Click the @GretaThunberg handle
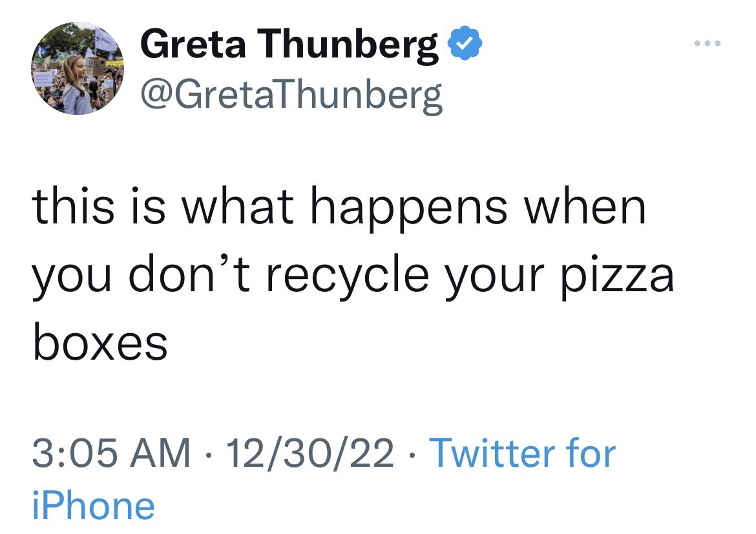This screenshot has height=534, width=756. tap(291, 96)
